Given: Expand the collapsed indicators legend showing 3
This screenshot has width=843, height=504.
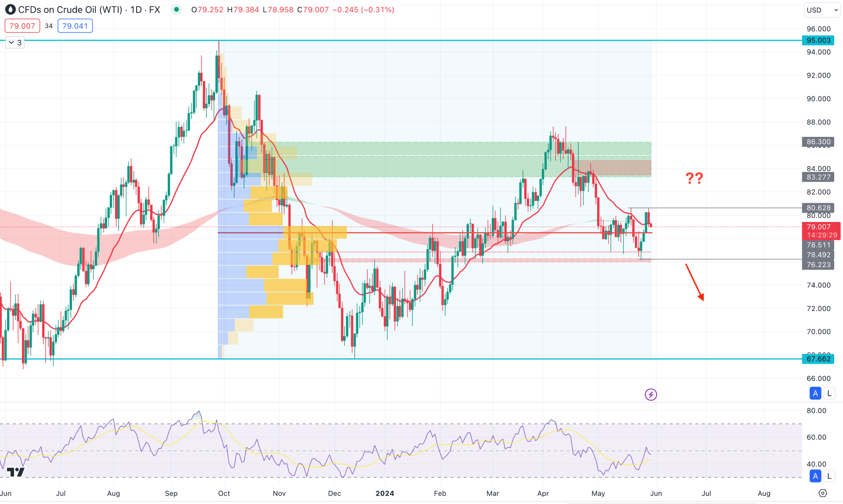Looking at the screenshot, I should [x=14, y=43].
